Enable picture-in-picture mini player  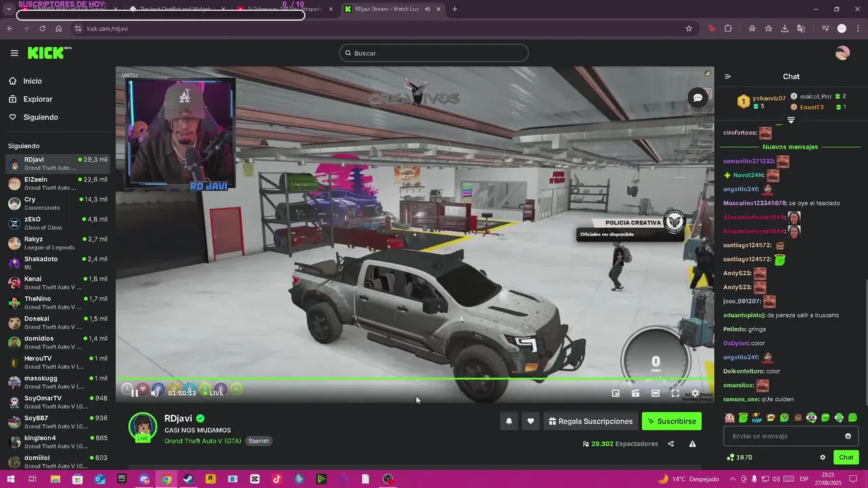tap(616, 393)
